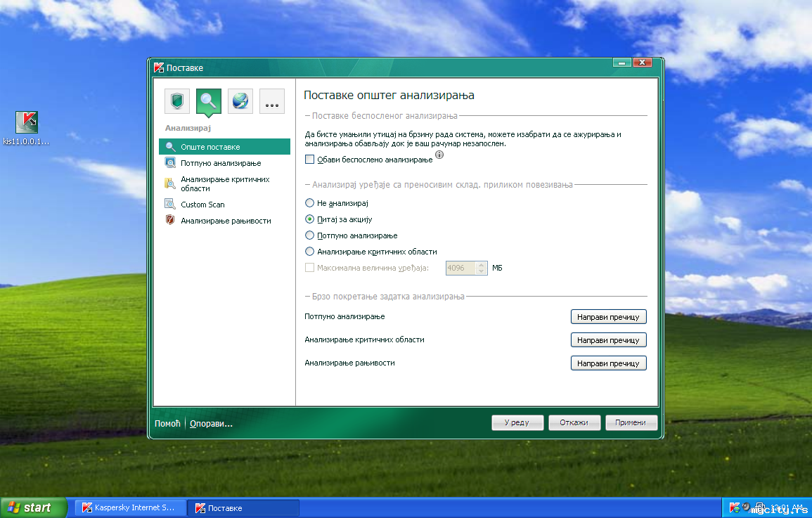Open the kis11 installer desktop icon

[x=27, y=128]
